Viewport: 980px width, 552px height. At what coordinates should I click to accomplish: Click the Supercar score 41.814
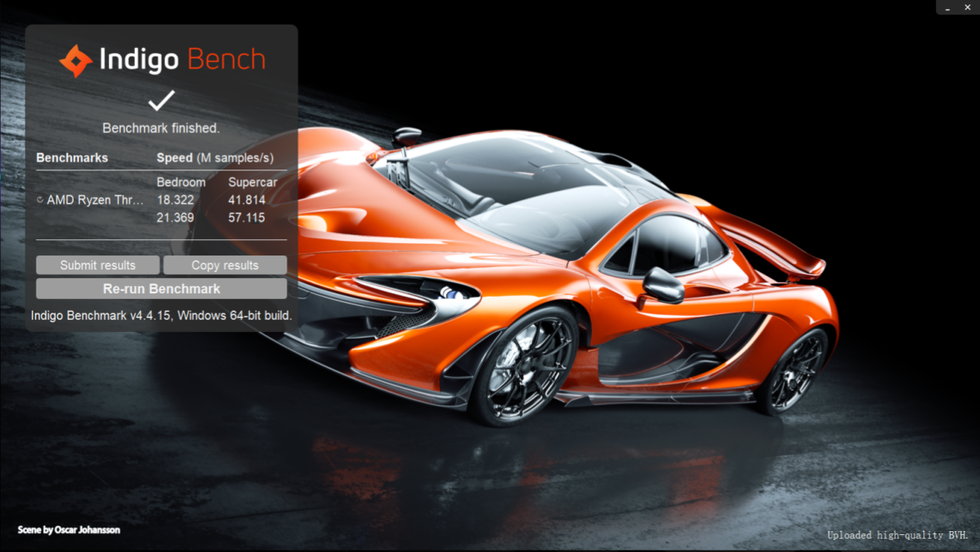tap(246, 200)
